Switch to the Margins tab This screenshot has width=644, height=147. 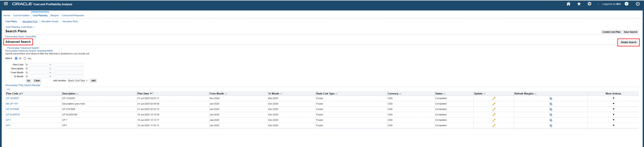pyautogui.click(x=55, y=16)
